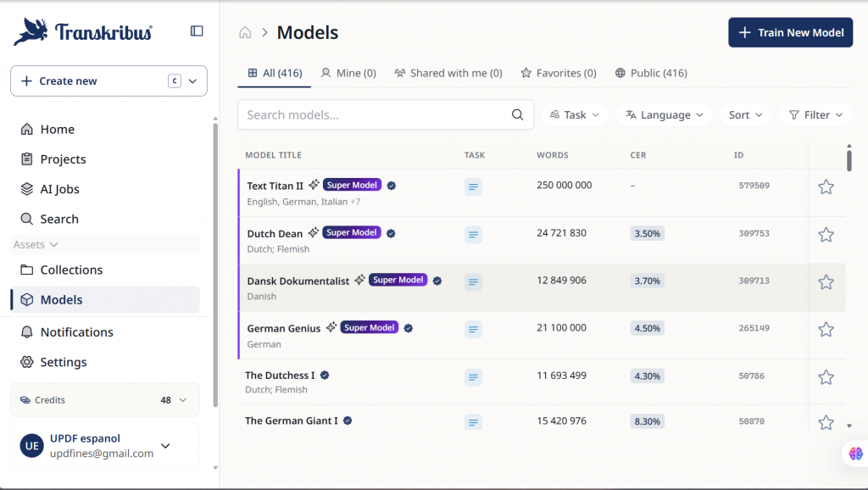Open the Create new dropdown arrow
The width and height of the screenshot is (868, 490).
[x=192, y=81]
